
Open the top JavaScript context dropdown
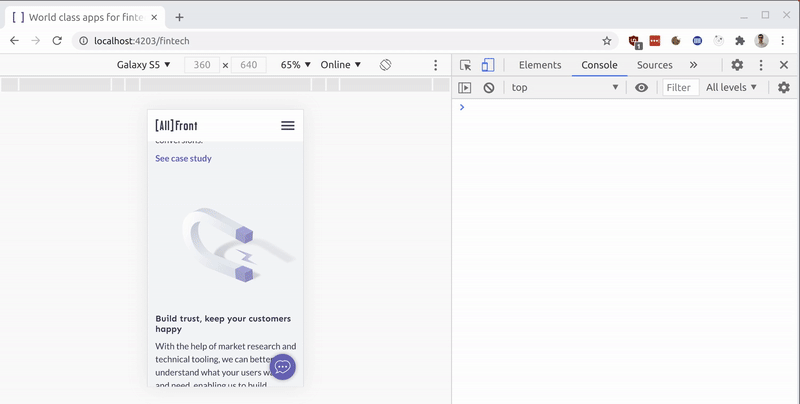pos(565,88)
